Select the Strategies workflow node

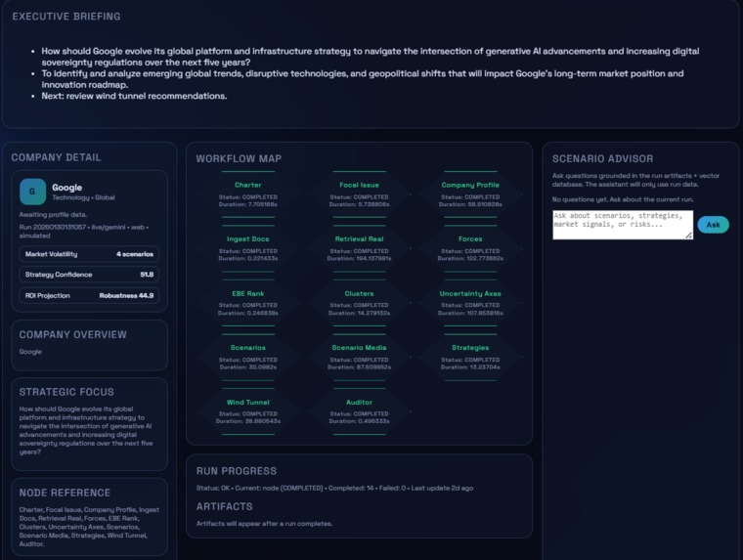tap(470, 357)
